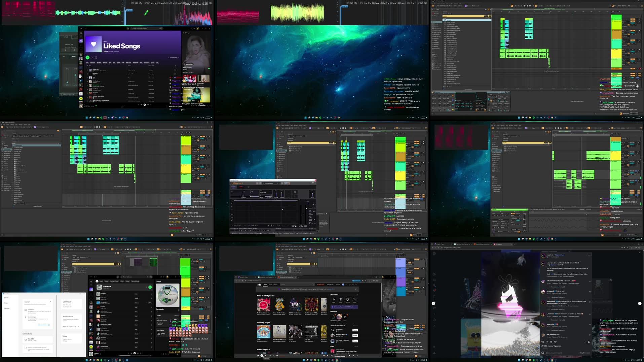Select the Mac OS X connection entry
Viewport: 644px width, 362px height.
(x=38, y=339)
